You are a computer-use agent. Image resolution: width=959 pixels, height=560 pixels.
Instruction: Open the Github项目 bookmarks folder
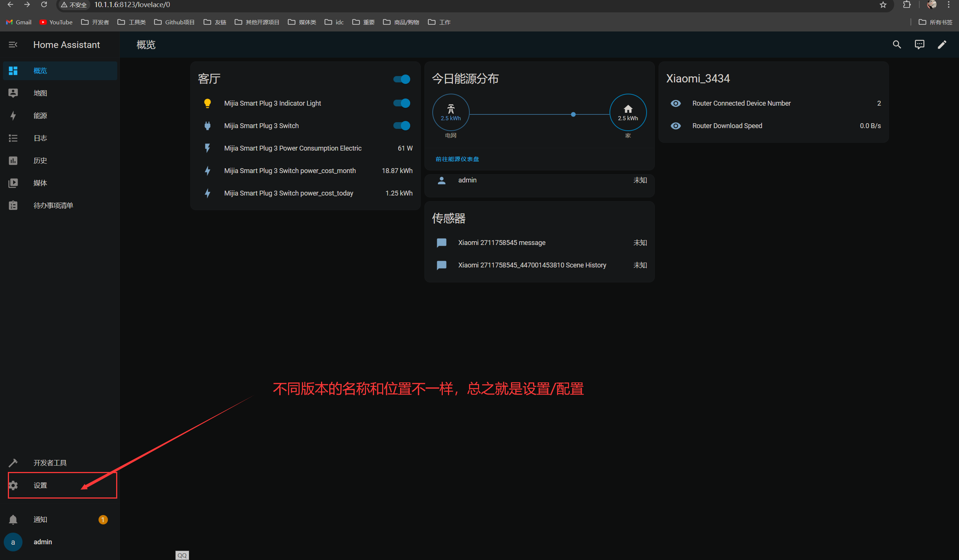pos(174,22)
